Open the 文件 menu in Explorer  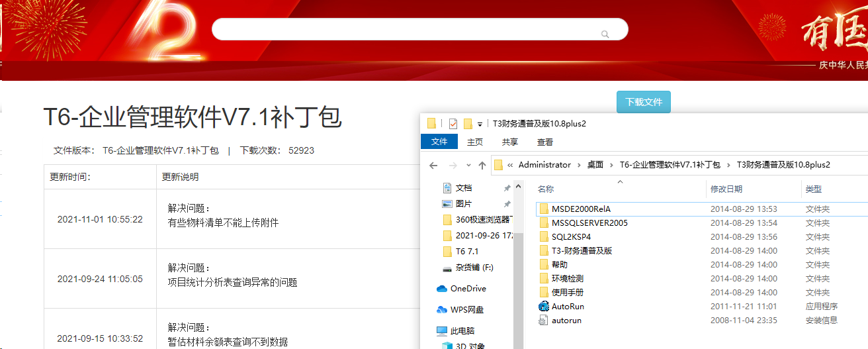pyautogui.click(x=439, y=142)
